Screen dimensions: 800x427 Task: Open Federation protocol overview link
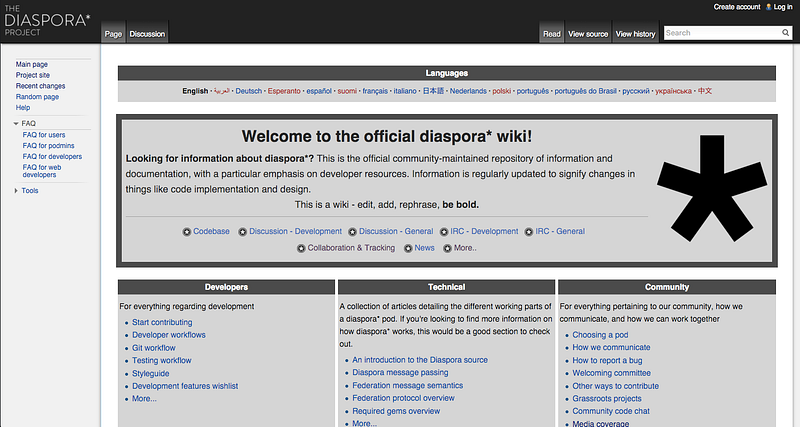[403, 398]
